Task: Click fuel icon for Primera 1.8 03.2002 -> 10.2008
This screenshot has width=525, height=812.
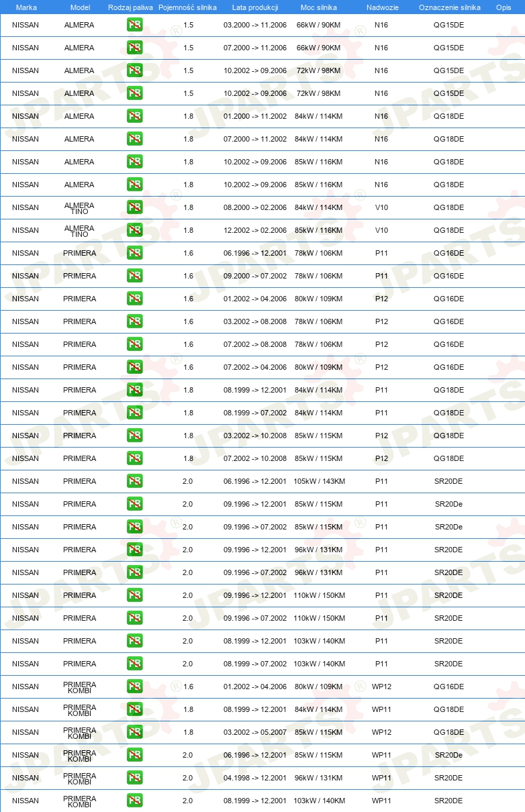Action: [134, 436]
